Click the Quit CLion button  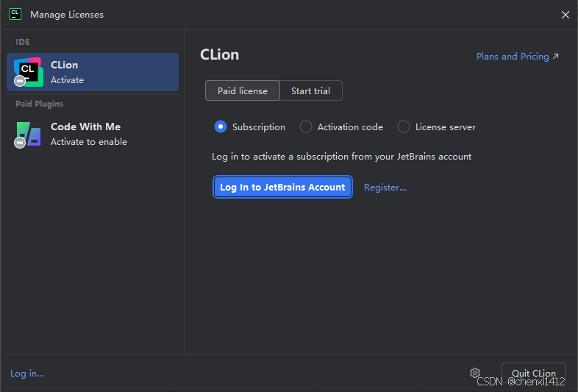(533, 373)
